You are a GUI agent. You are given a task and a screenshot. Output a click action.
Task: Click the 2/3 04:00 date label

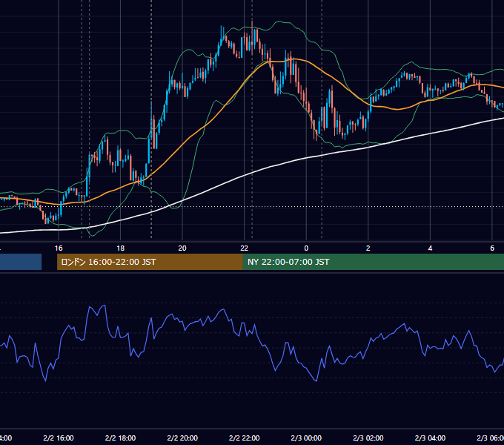(x=430, y=438)
